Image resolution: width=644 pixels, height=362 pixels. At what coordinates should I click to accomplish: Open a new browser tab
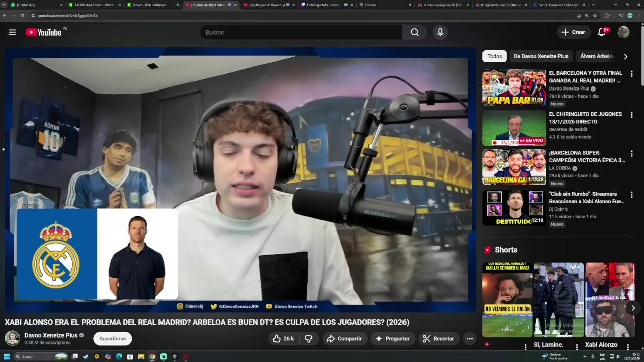coord(593,5)
